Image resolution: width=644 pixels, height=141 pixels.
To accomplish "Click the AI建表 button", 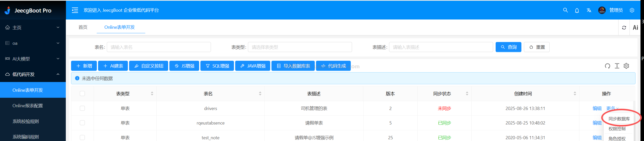I will (x=113, y=66).
